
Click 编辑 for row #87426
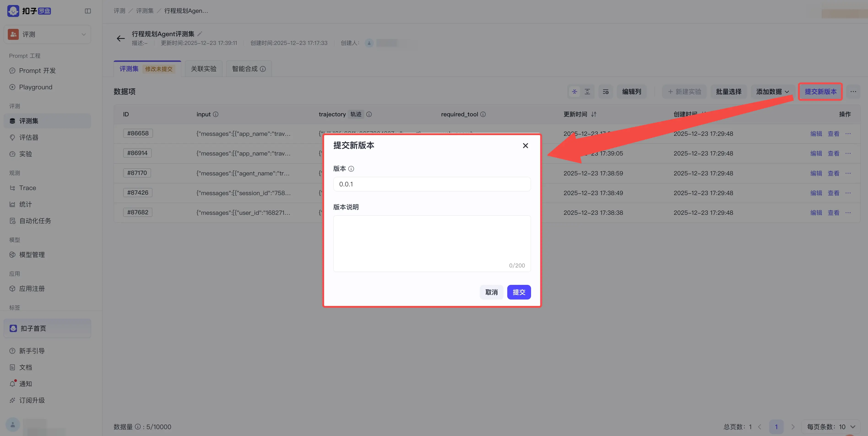[816, 193]
